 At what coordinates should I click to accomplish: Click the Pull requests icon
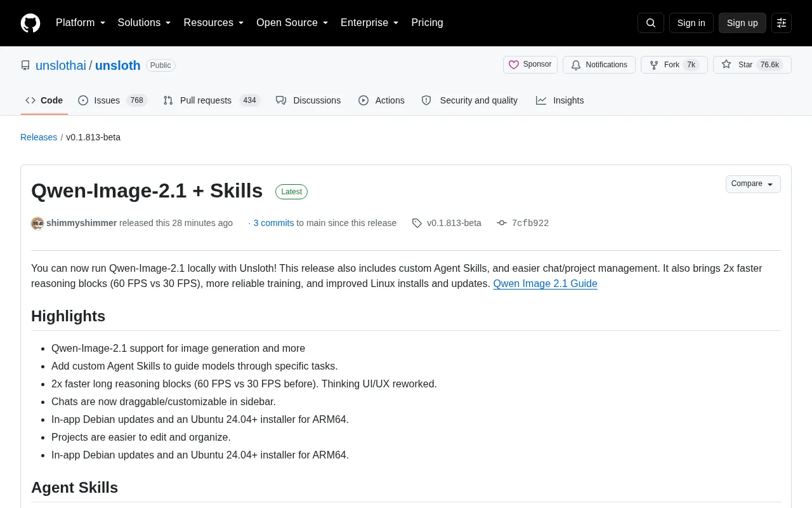click(168, 100)
